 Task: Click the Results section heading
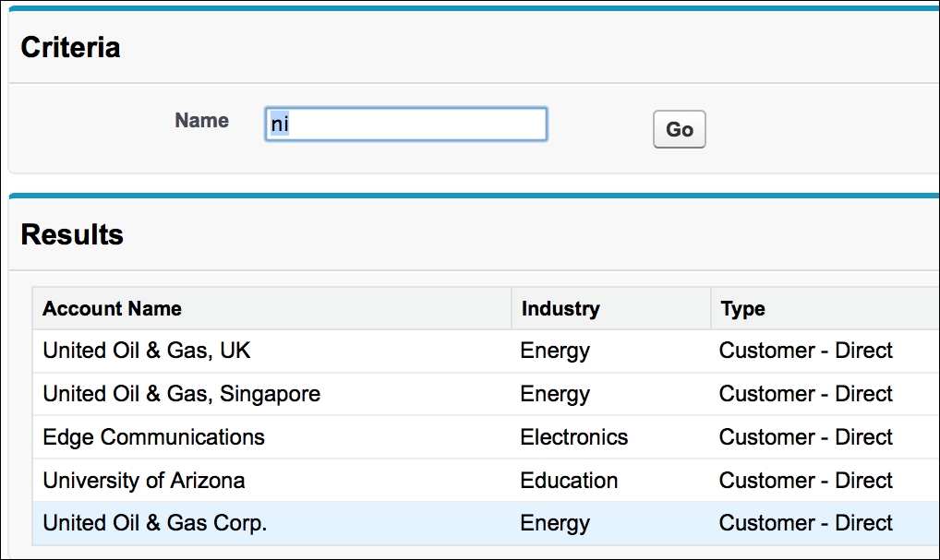pos(72,234)
